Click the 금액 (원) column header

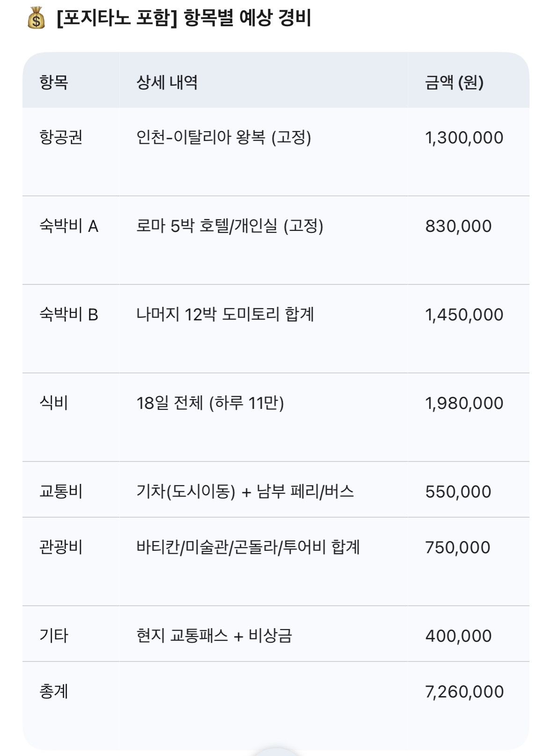pyautogui.click(x=454, y=82)
